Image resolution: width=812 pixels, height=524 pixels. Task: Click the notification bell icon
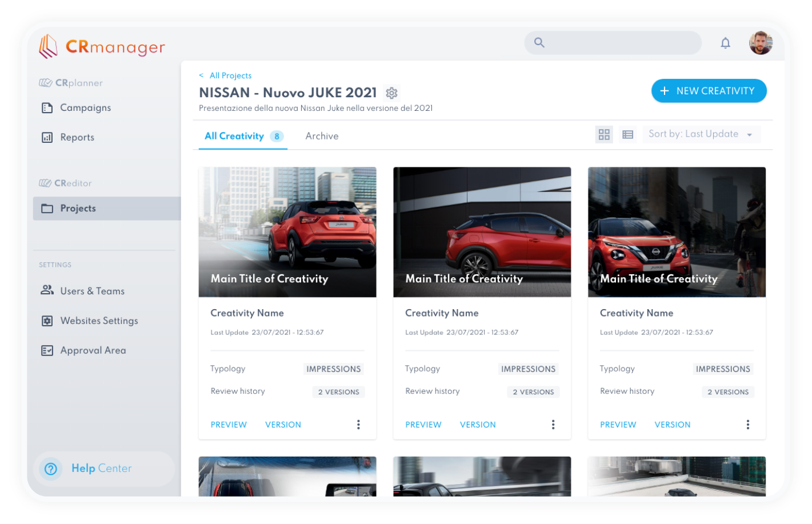click(725, 43)
